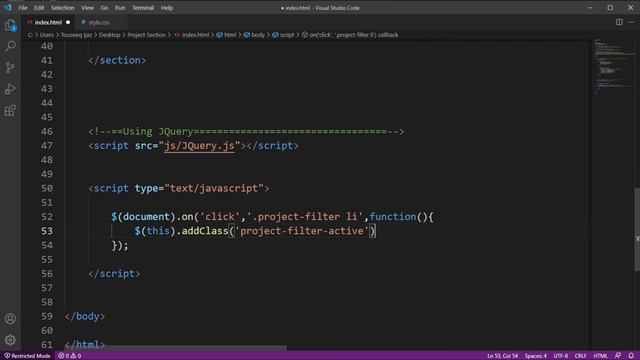640x360 pixels.
Task: Switch to the index.html tab
Action: (48, 22)
